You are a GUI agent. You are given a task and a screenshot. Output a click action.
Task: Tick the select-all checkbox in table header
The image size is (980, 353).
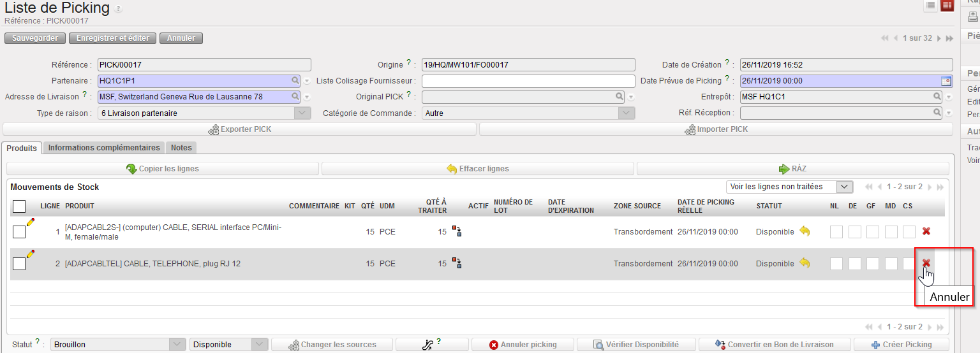[19, 206]
